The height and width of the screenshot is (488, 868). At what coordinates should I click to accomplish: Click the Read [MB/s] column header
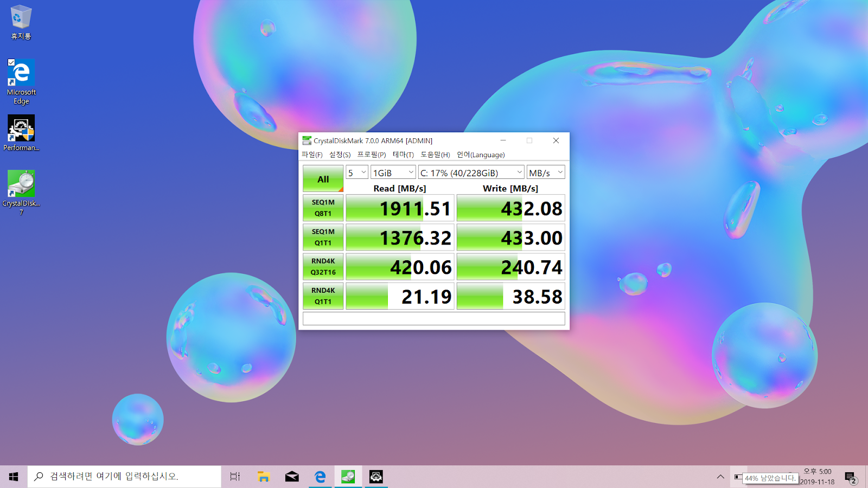(400, 188)
